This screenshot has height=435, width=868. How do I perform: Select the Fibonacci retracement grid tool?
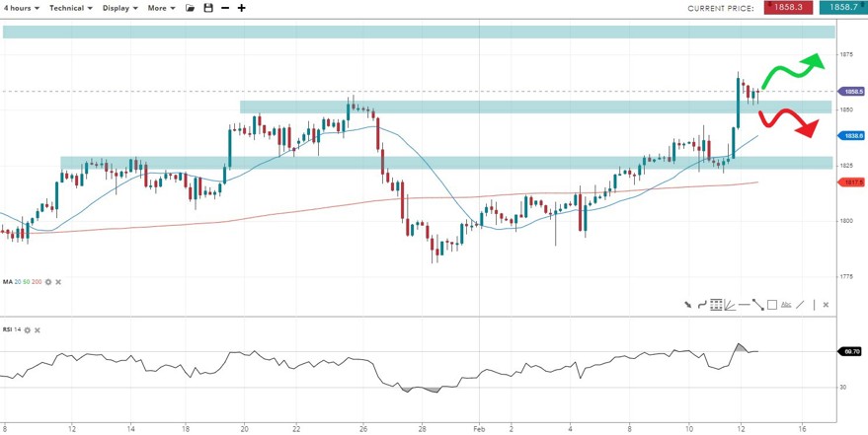tap(716, 305)
